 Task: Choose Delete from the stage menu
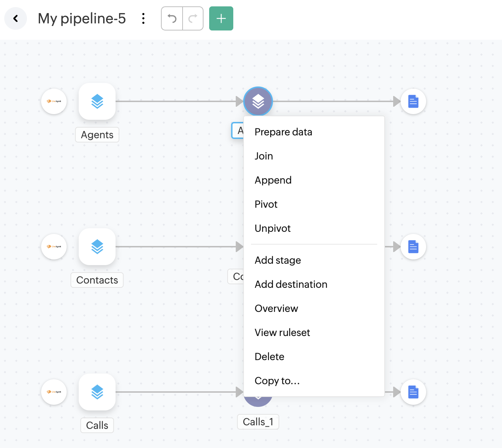(x=269, y=357)
